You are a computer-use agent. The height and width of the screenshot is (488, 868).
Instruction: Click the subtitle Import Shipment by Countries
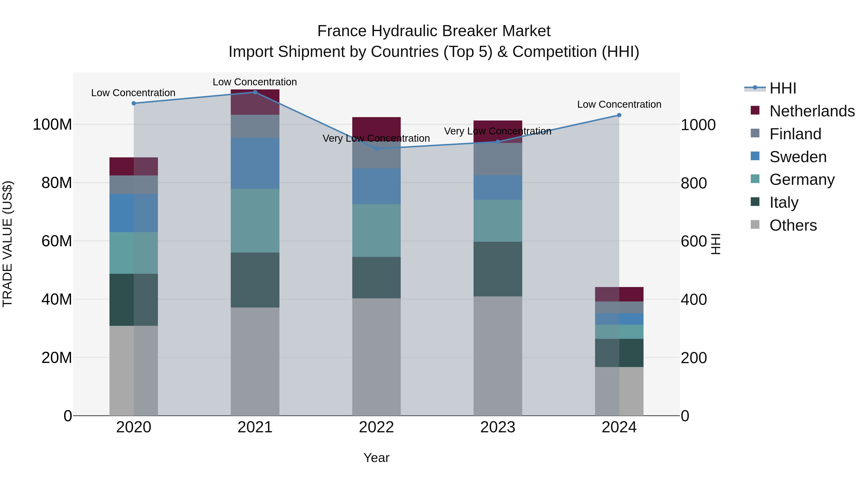tap(434, 52)
